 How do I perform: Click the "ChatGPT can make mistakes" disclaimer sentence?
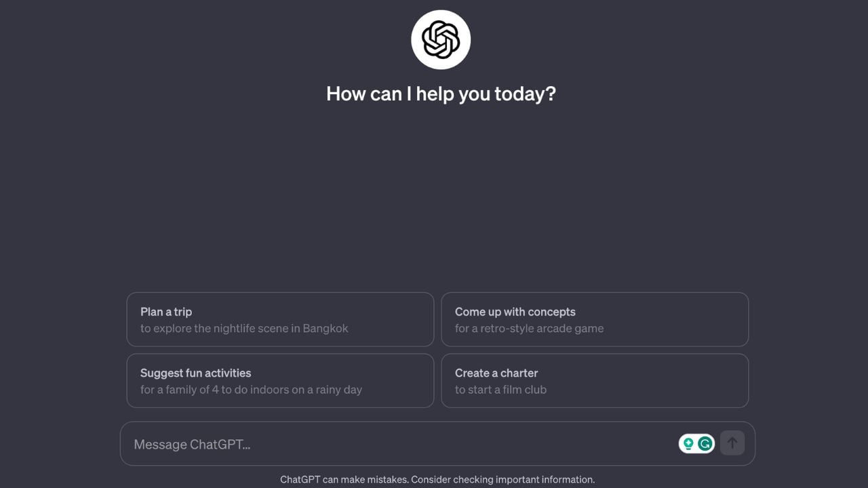(344, 479)
